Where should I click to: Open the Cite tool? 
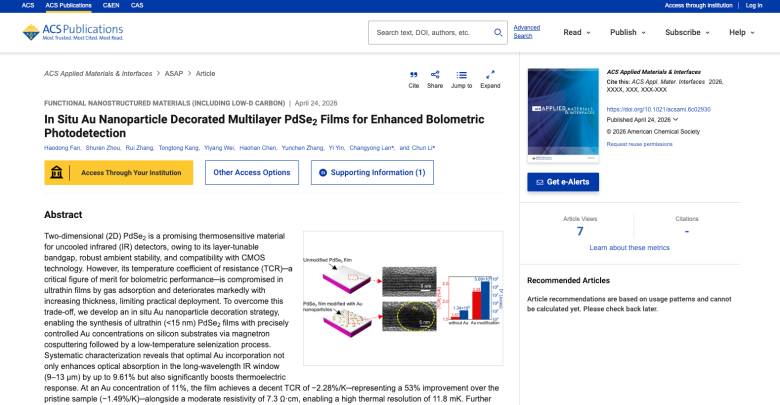(x=413, y=79)
